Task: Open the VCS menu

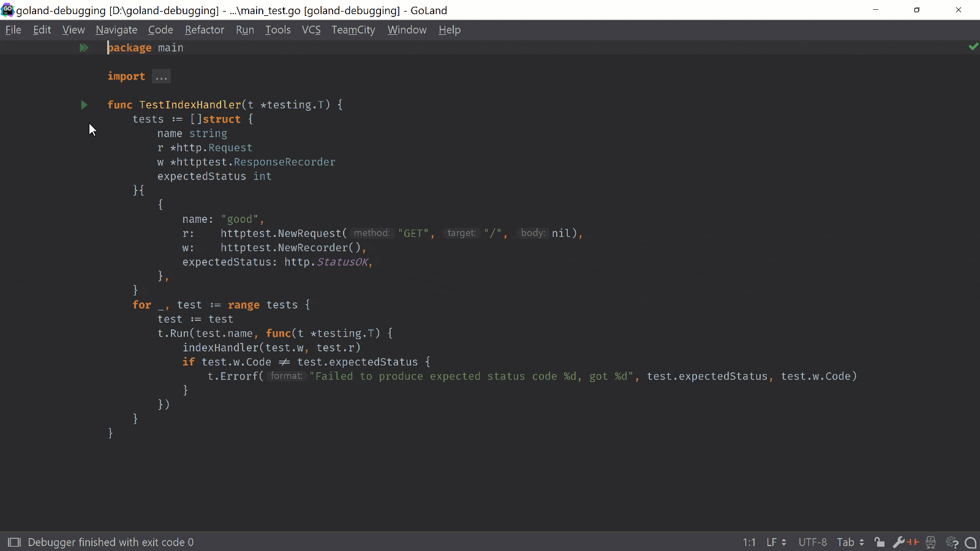Action: (x=311, y=30)
